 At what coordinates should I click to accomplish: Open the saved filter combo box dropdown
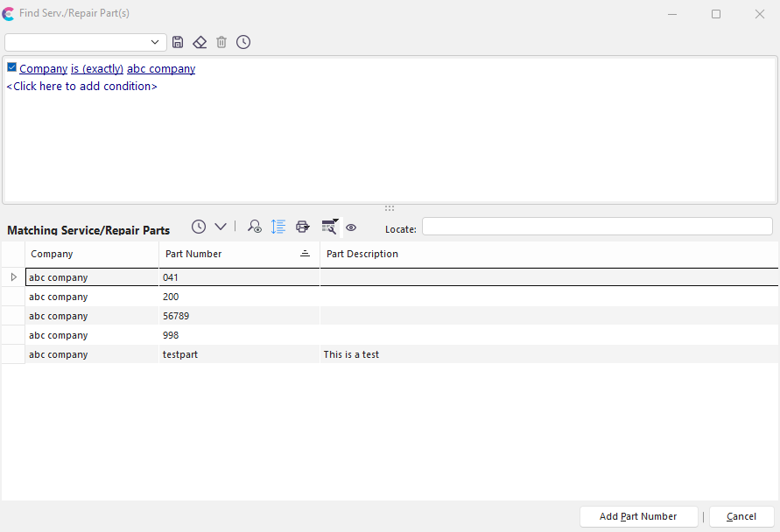156,42
